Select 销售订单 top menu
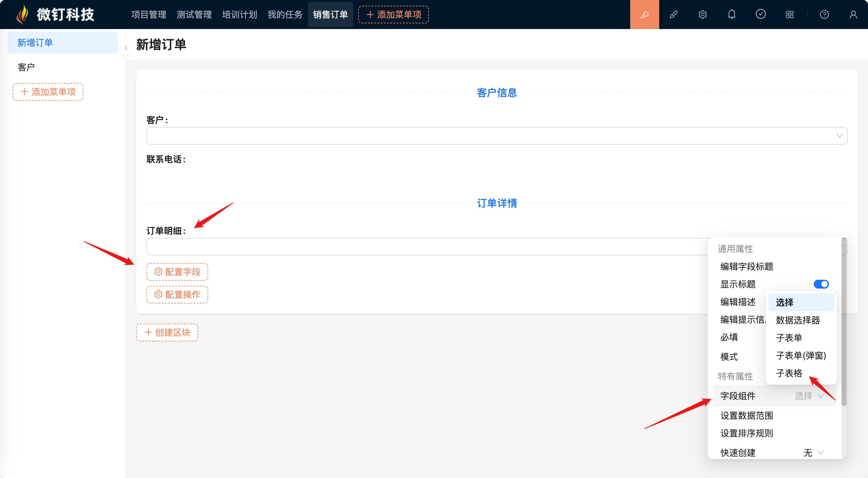The width and height of the screenshot is (868, 478). pyautogui.click(x=330, y=15)
